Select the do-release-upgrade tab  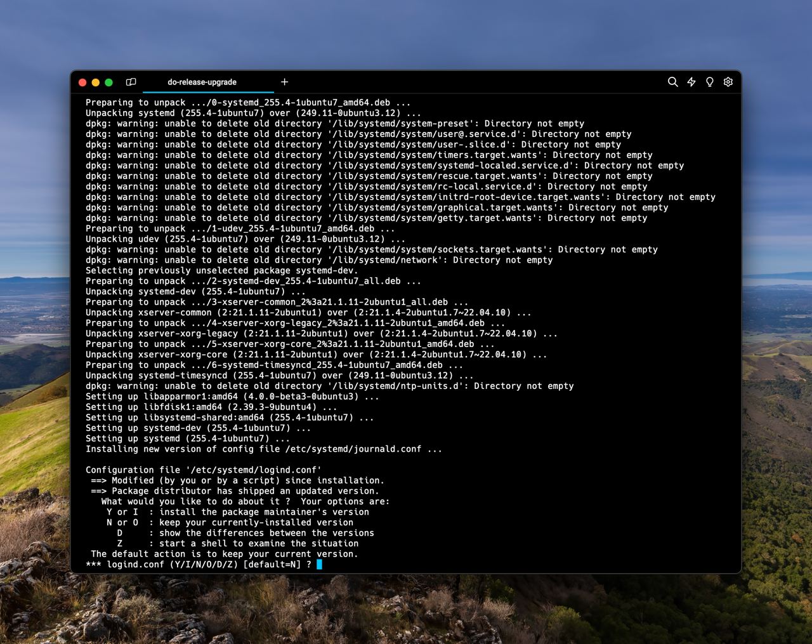click(202, 82)
